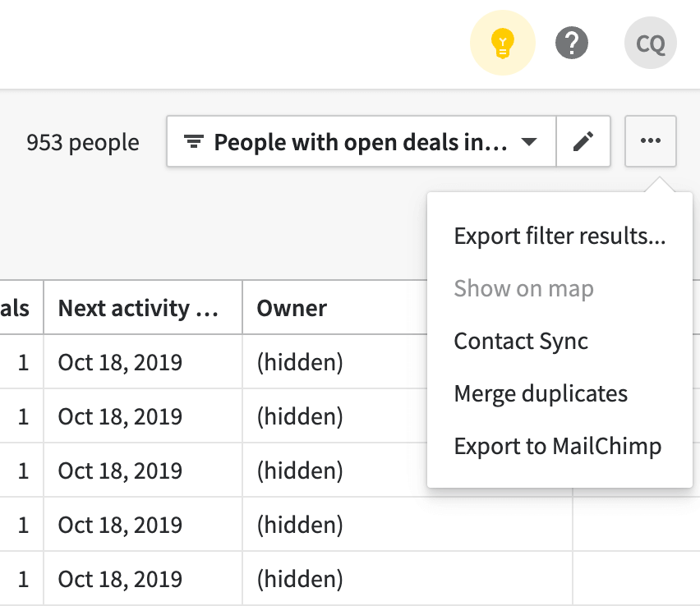The width and height of the screenshot is (700, 606).
Task: Click the 953 people count label
Action: pos(83,143)
